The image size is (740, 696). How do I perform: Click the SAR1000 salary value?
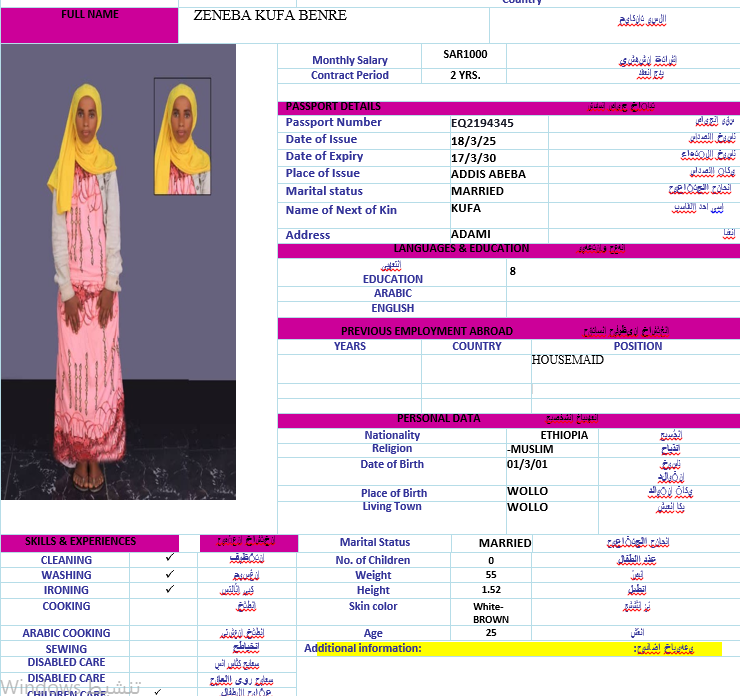(465, 54)
